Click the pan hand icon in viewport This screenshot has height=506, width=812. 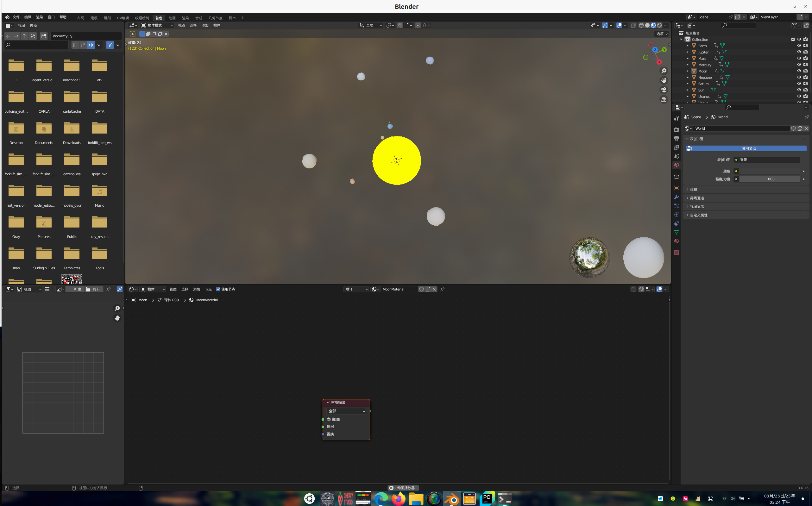pos(664,80)
